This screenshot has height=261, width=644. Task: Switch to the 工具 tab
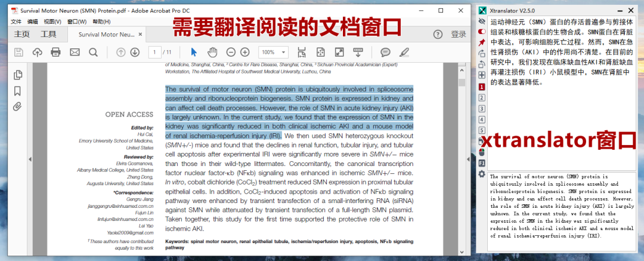(48, 34)
